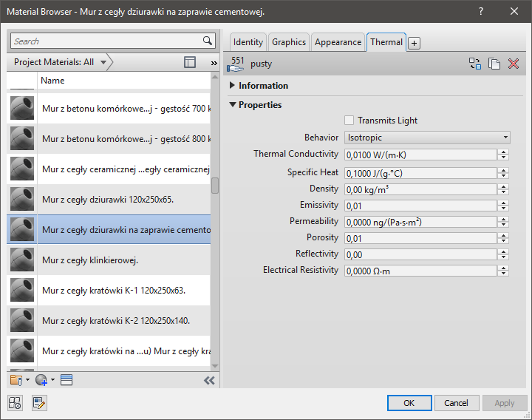Select Mur z betonu komórkowe gęstość 800
This screenshot has width=532, height=420.
pos(109,138)
